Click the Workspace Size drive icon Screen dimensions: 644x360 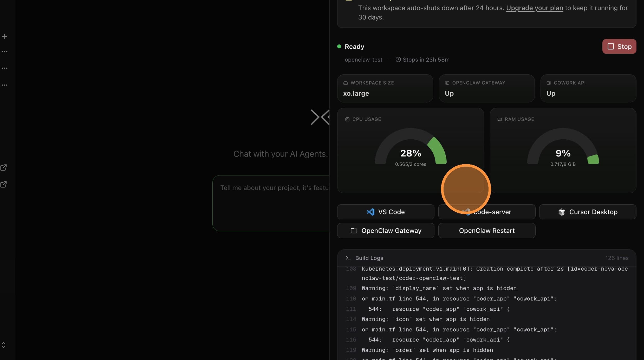click(346, 83)
